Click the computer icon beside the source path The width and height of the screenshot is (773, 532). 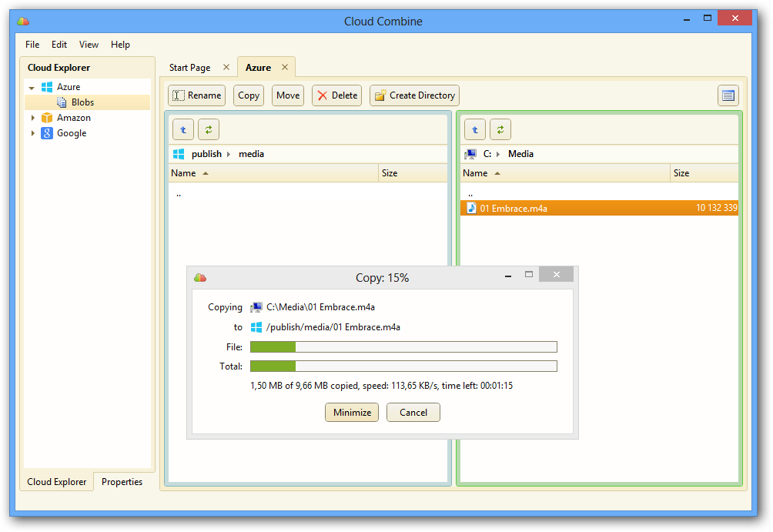tap(256, 307)
